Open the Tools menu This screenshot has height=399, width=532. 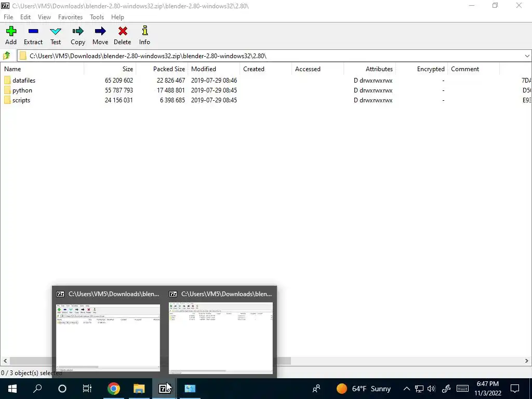pos(97,17)
